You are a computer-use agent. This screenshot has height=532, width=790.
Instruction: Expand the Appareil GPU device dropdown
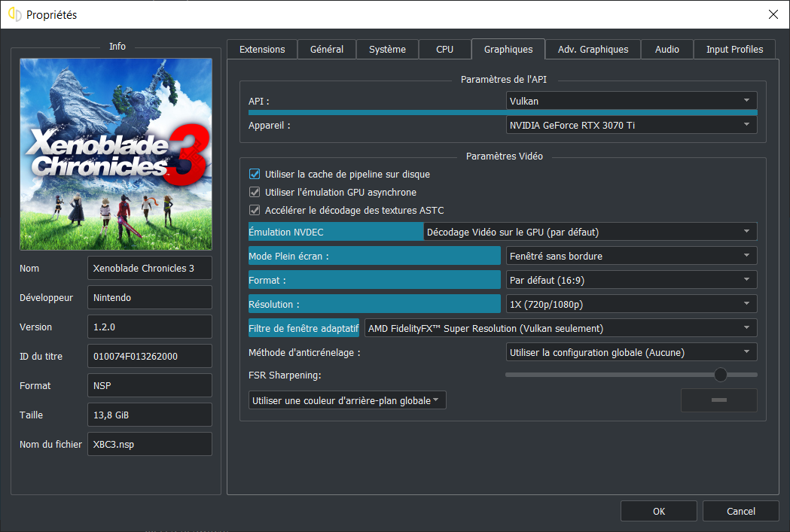coord(631,125)
